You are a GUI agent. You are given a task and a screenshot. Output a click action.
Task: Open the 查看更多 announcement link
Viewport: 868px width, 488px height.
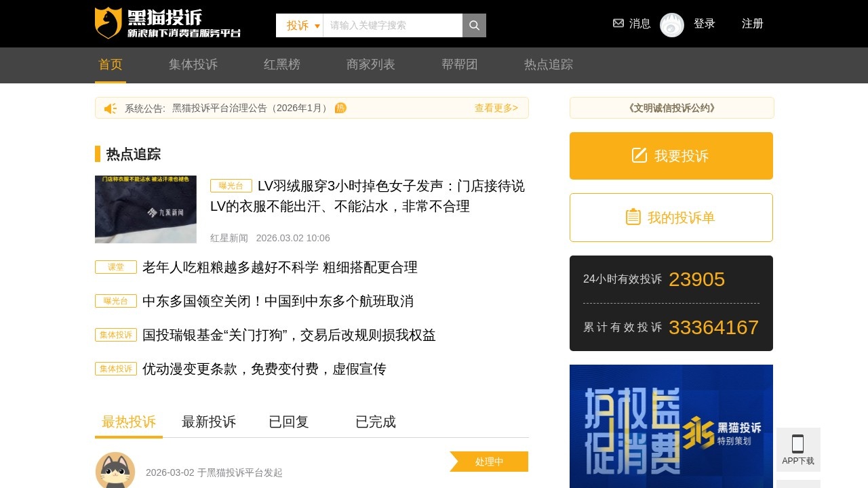click(x=496, y=108)
